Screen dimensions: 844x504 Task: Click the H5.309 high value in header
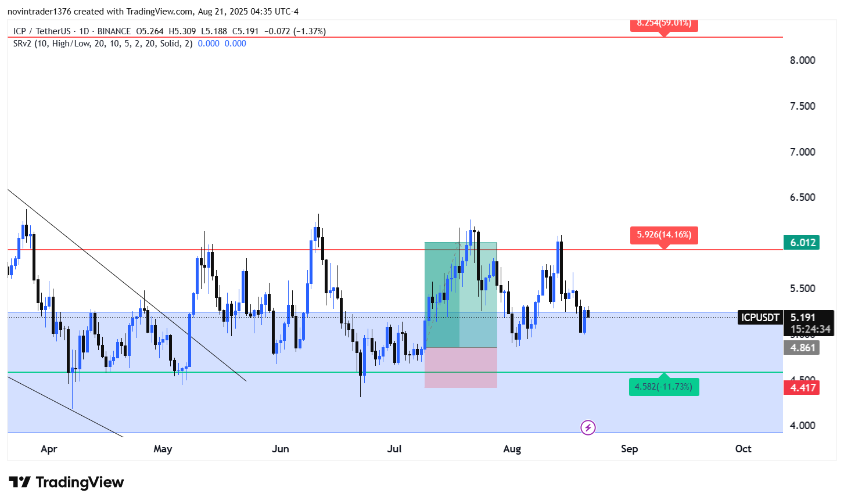pyautogui.click(x=182, y=31)
